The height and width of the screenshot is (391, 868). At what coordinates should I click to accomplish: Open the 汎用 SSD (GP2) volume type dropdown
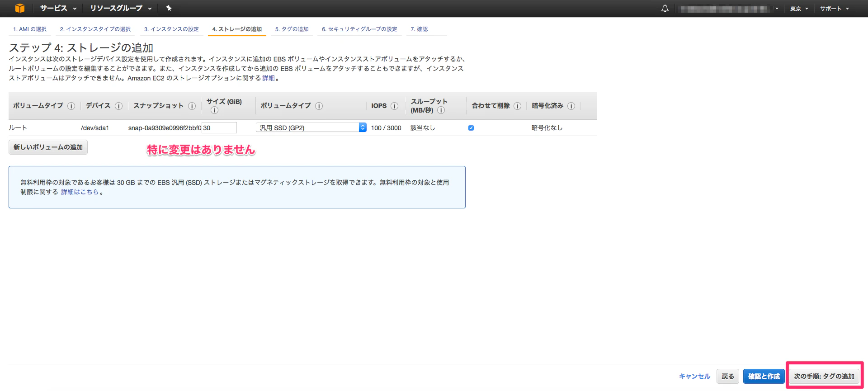coord(311,127)
